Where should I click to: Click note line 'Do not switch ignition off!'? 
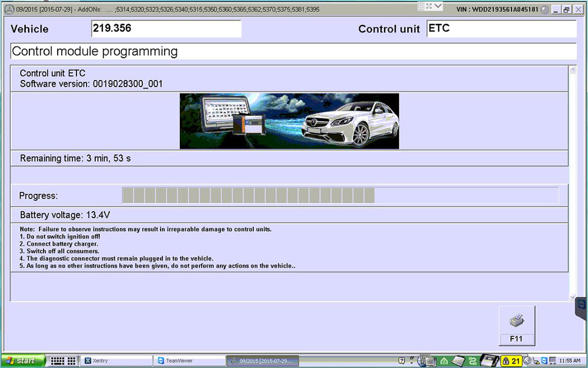coord(60,236)
